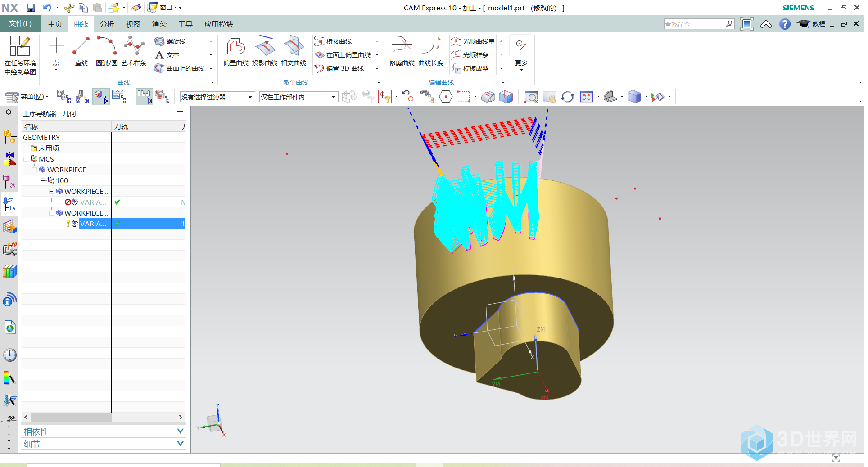Select the Offset Curve (偏置曲线) tool
Viewport: 868px width, 467px height.
point(236,53)
